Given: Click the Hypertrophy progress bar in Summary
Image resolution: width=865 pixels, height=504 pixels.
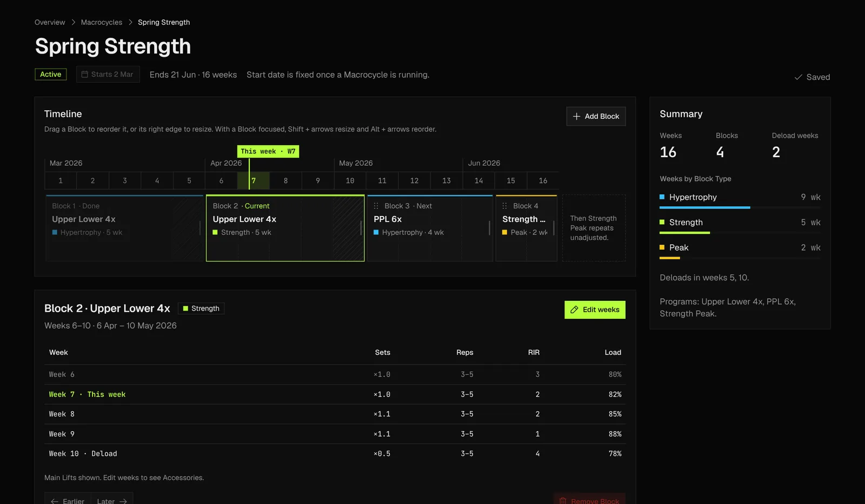Looking at the screenshot, I should point(740,207).
